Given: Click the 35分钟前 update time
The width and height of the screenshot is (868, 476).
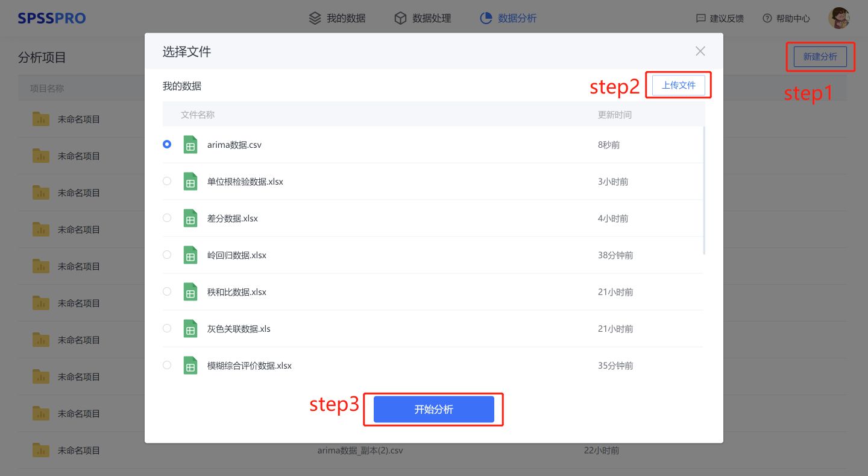Looking at the screenshot, I should [x=615, y=366].
